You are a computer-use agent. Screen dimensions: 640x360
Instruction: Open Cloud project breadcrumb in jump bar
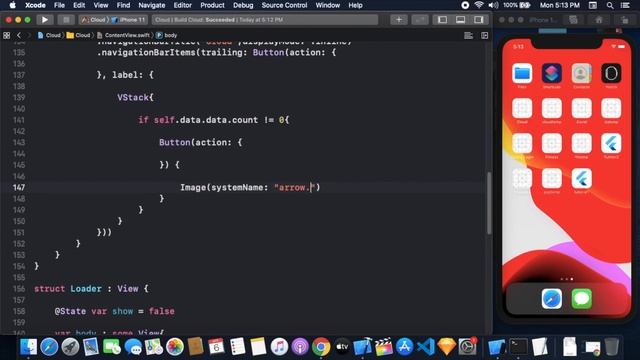coord(49,36)
